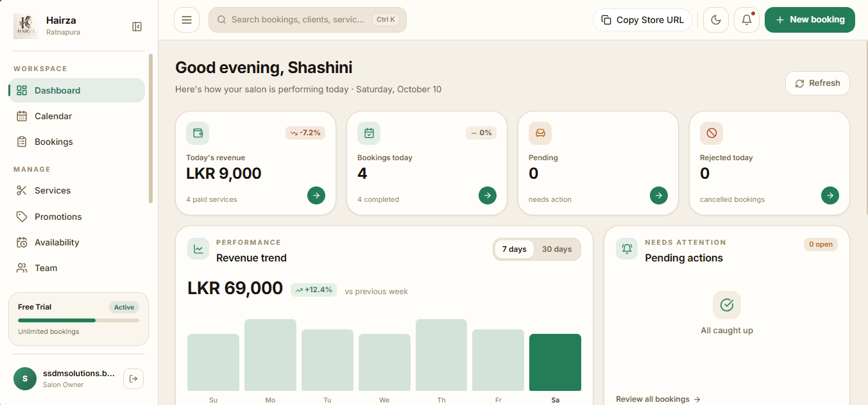The height and width of the screenshot is (405, 868).
Task: Collapse the sidebar panel icon
Action: pos(137,26)
